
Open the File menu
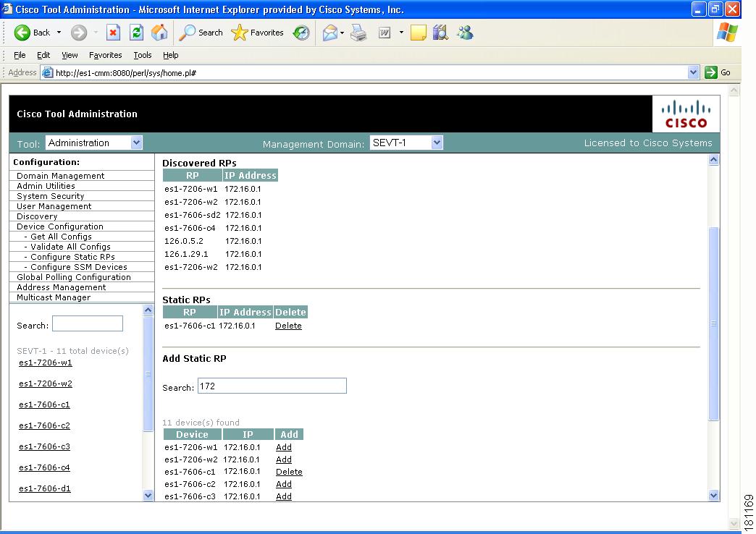(x=20, y=55)
